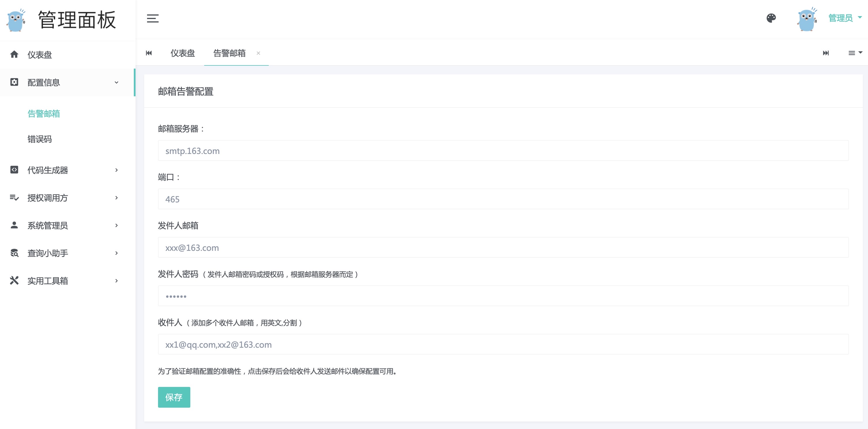Select the 告警邮箱 sidebar link
The height and width of the screenshot is (429, 868).
click(x=44, y=114)
